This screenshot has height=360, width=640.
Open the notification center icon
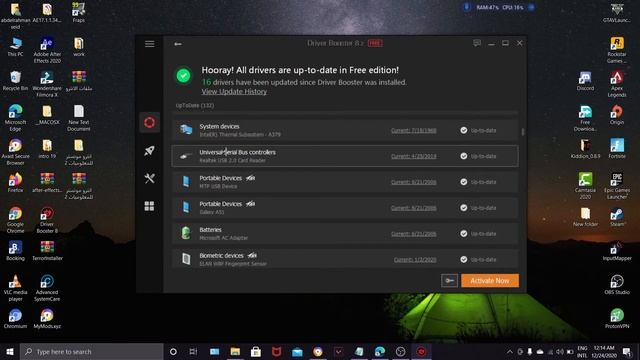[627, 351]
